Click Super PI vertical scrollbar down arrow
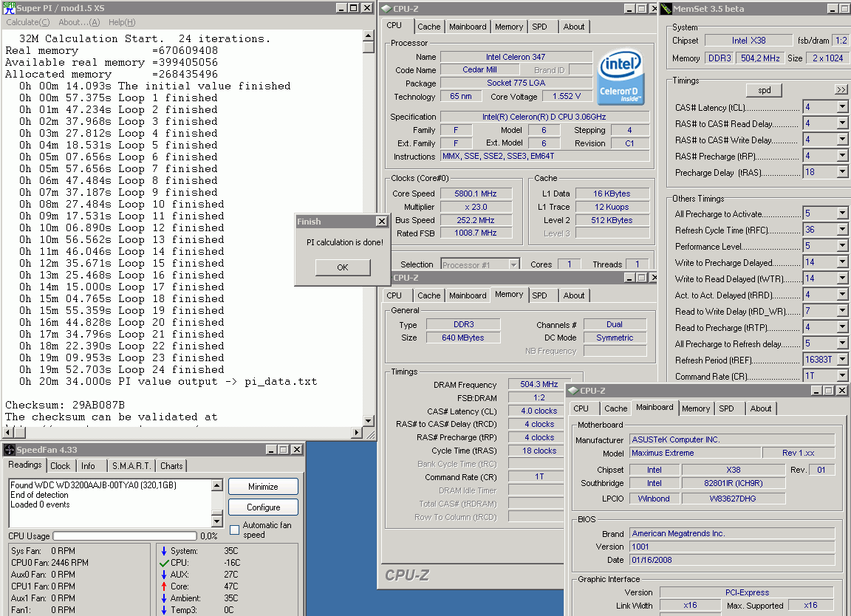The image size is (851, 616). [369, 421]
